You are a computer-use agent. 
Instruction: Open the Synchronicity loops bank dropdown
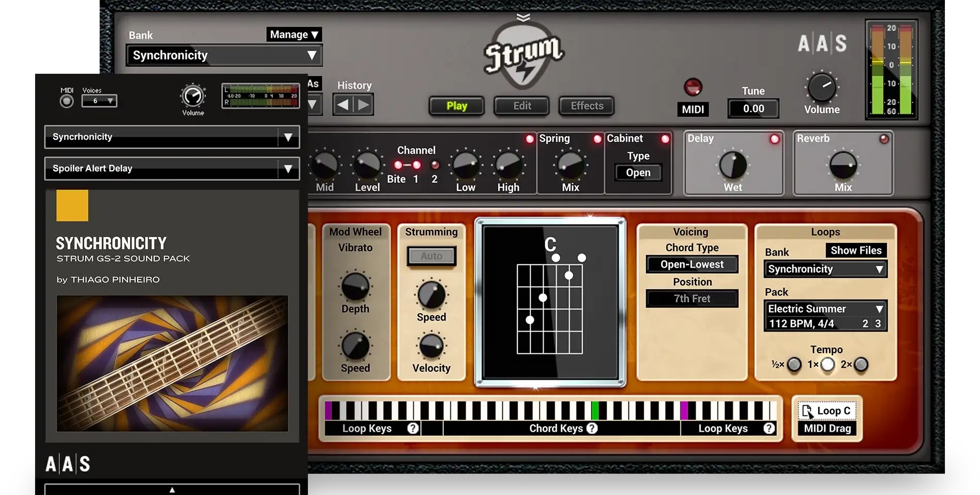[x=825, y=269]
